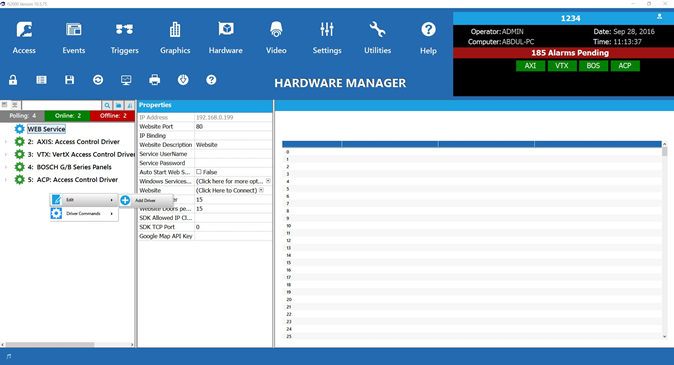Open Website connect dropdown arrow
The height and width of the screenshot is (365, 674).
[261, 190]
